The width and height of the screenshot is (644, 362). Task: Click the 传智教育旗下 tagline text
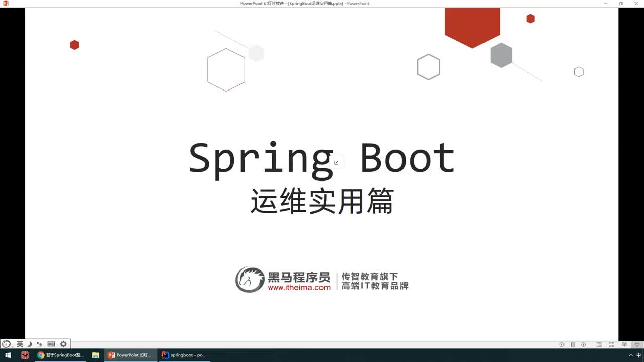[x=370, y=276]
